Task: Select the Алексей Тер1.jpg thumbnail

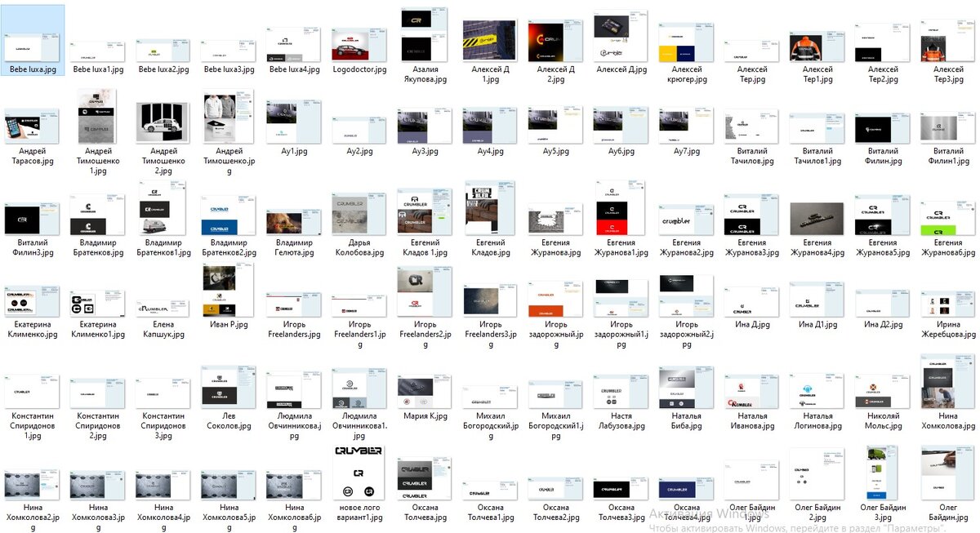Action: pyautogui.click(x=817, y=44)
